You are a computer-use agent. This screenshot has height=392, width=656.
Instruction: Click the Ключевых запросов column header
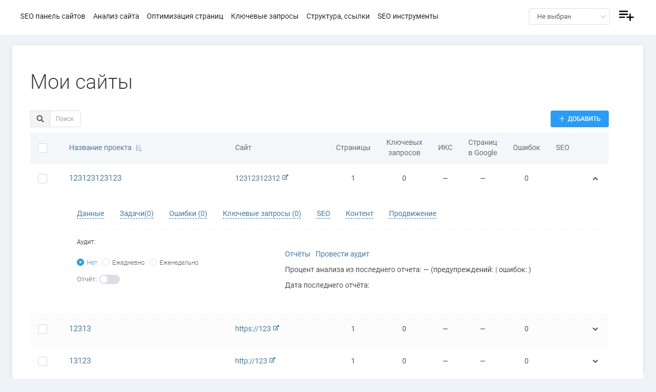coord(404,148)
